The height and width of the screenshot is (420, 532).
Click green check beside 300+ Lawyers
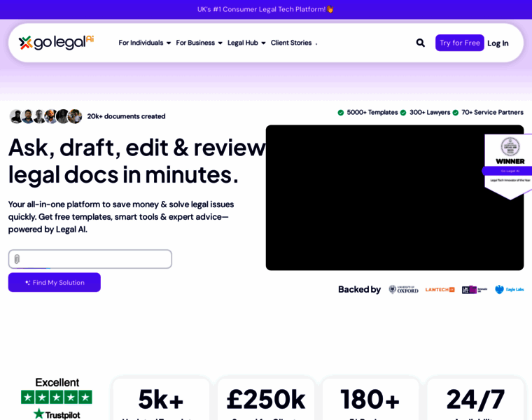tap(403, 113)
